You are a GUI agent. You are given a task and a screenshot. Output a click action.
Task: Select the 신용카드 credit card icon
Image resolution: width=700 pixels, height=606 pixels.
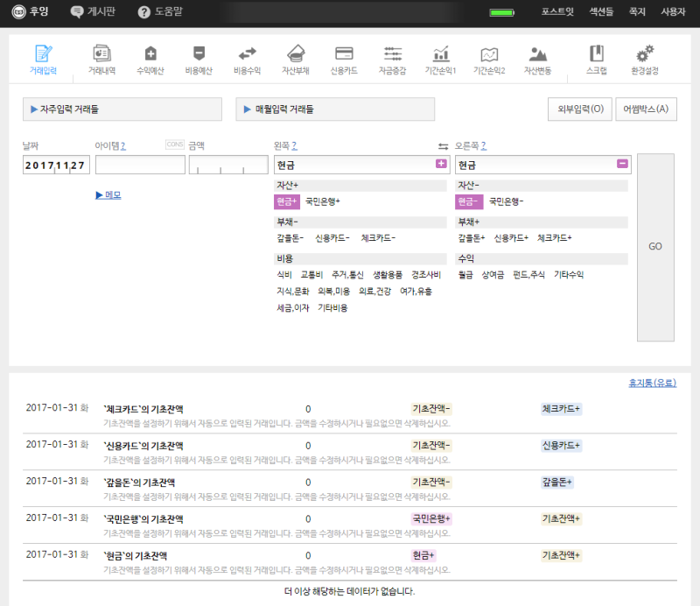coord(344,53)
